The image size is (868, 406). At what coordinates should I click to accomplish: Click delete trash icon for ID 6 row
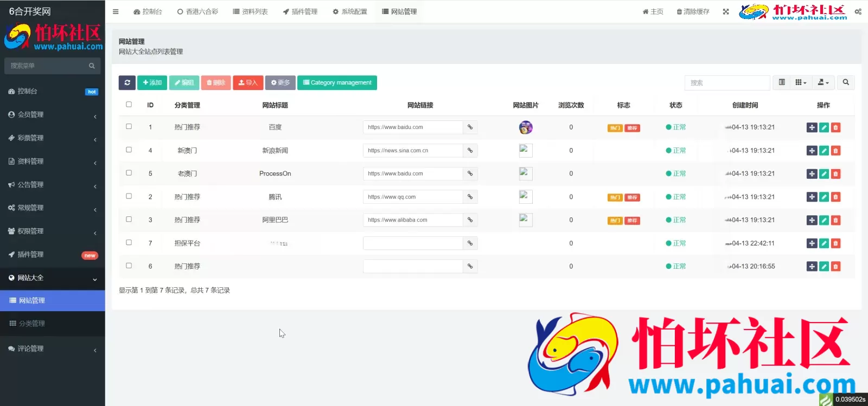click(x=835, y=266)
